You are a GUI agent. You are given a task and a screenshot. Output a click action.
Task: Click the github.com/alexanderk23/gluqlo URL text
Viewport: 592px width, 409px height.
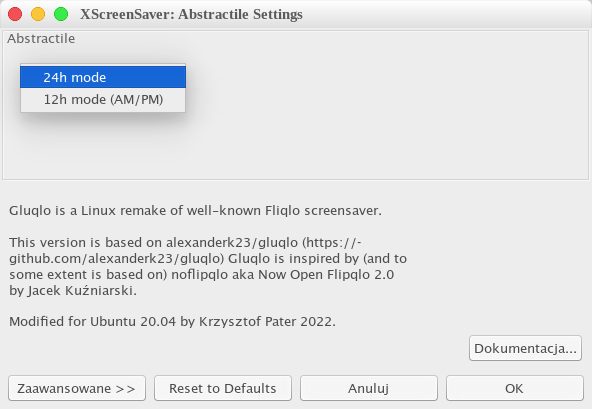coord(117,258)
